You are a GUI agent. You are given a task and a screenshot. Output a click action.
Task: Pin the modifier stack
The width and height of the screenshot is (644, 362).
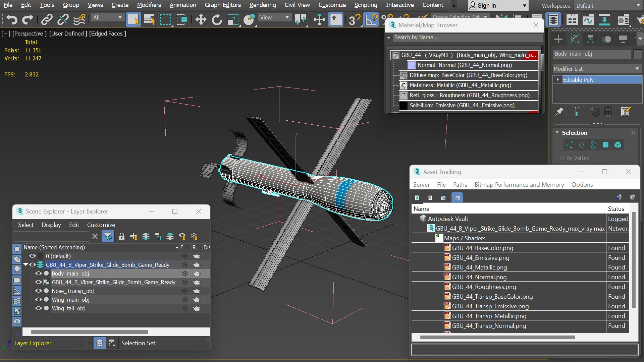[559, 112]
